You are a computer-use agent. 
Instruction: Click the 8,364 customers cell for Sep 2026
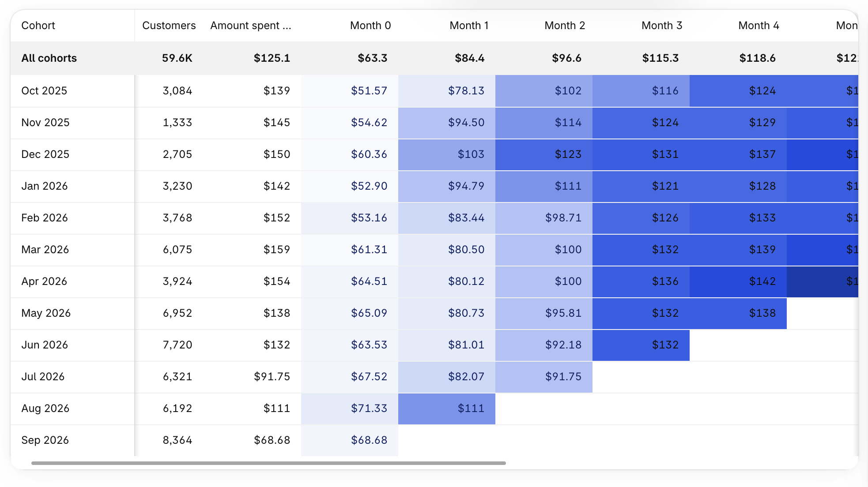click(177, 440)
